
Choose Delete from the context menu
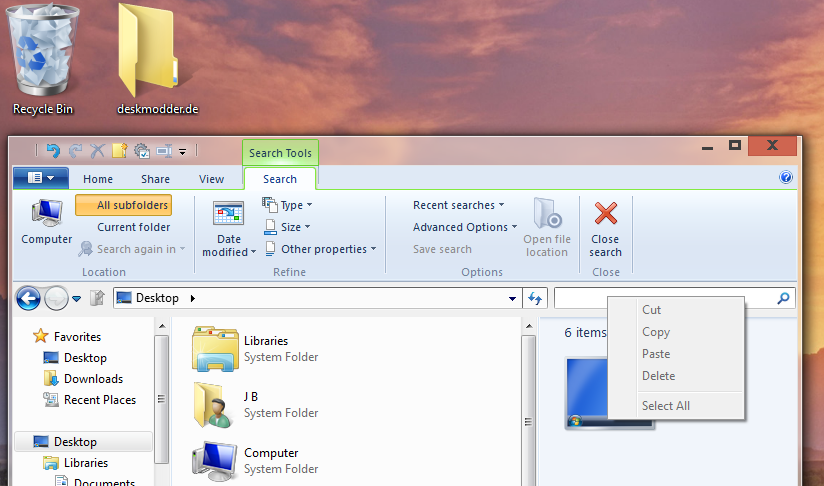(x=677, y=376)
